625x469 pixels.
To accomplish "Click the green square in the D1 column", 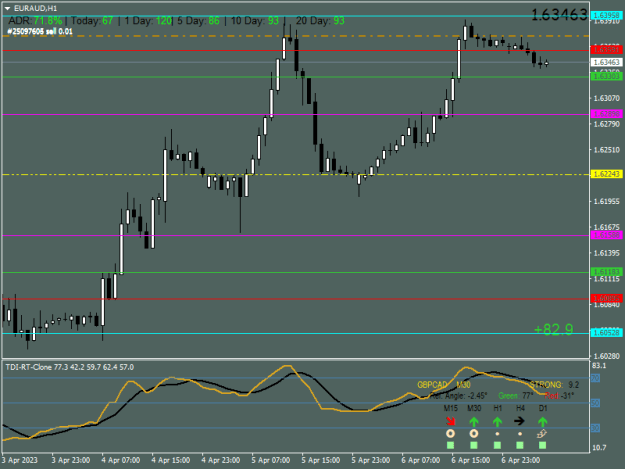I will coord(542,445).
